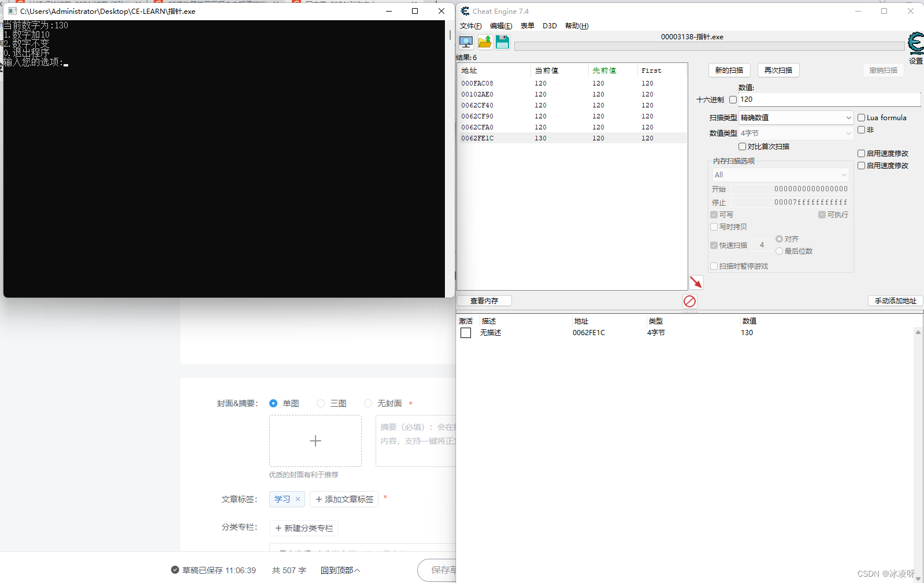Select 单图 cover radio option
This screenshot has height=583, width=924.
(x=273, y=403)
